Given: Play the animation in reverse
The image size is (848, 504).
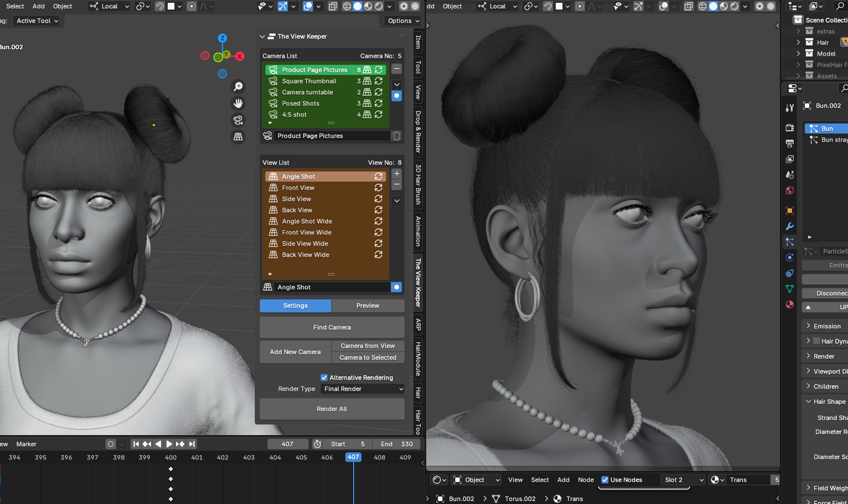Looking at the screenshot, I should point(158,444).
